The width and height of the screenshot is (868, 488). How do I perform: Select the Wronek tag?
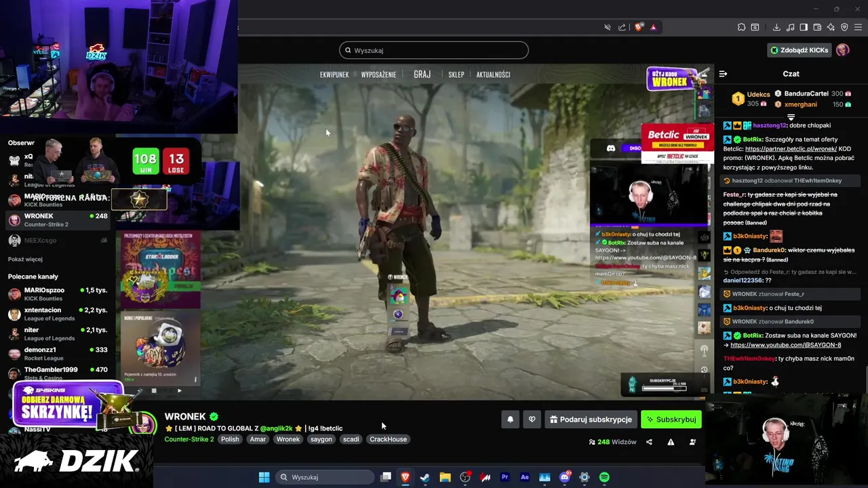pos(288,439)
